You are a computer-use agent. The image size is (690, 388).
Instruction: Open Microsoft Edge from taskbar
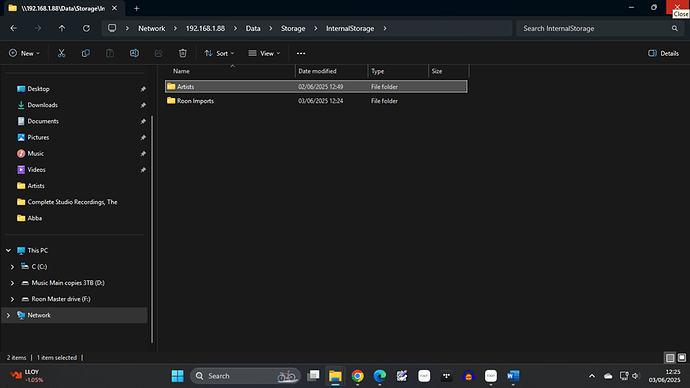[x=379, y=376]
